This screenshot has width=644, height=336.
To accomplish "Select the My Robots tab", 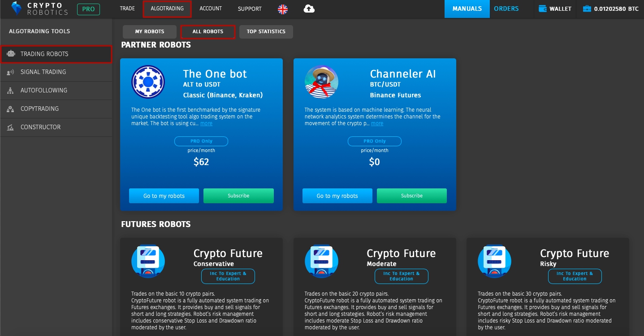I will (x=150, y=31).
